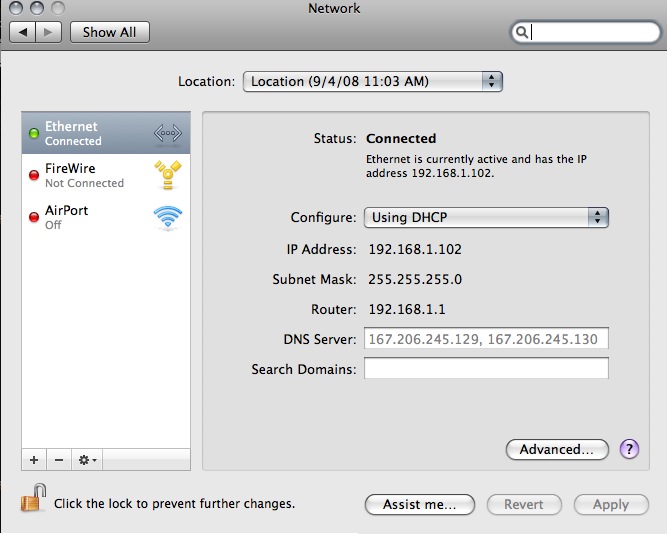
Task: Click into the Search Domains field
Action: 486,369
